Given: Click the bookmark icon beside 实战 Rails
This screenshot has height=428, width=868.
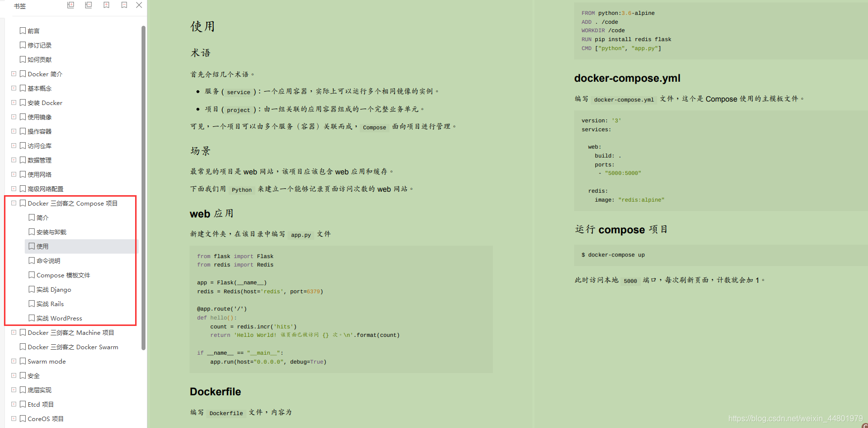Looking at the screenshot, I should pyautogui.click(x=32, y=304).
